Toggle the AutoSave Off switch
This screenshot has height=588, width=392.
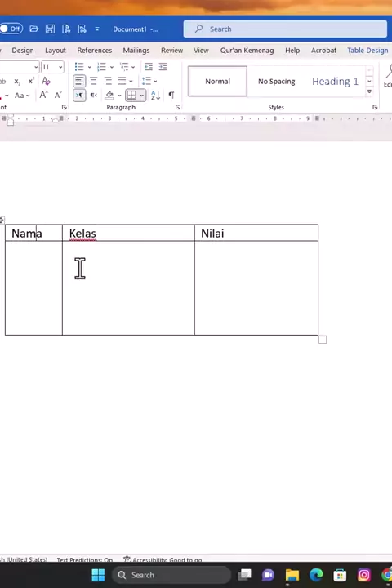(11, 29)
